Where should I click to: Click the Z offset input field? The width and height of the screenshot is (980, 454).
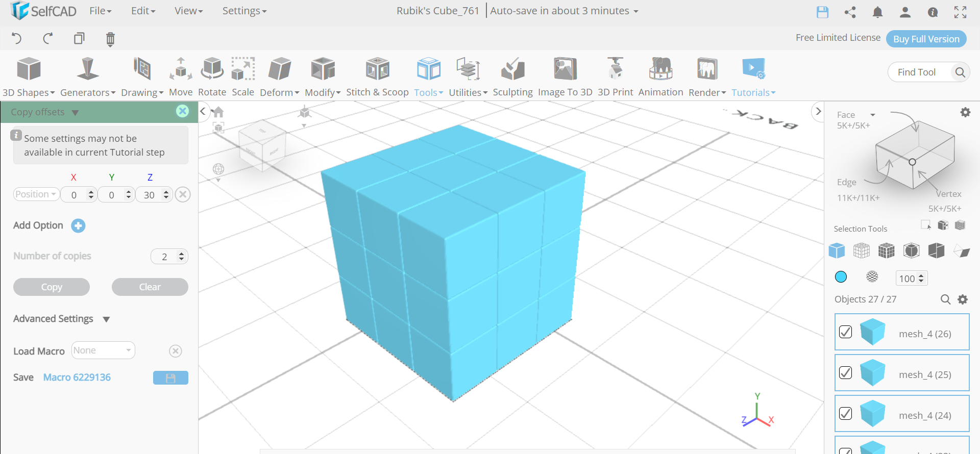[x=154, y=195]
